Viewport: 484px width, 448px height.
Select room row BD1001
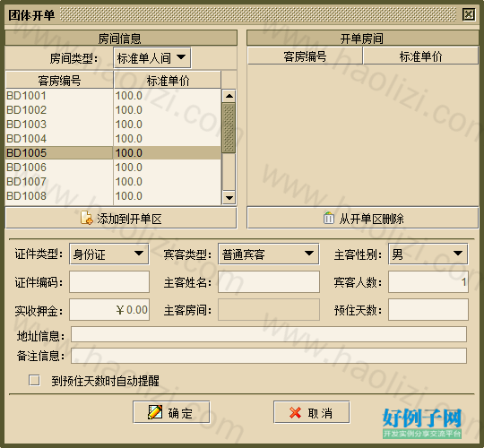click(113, 96)
